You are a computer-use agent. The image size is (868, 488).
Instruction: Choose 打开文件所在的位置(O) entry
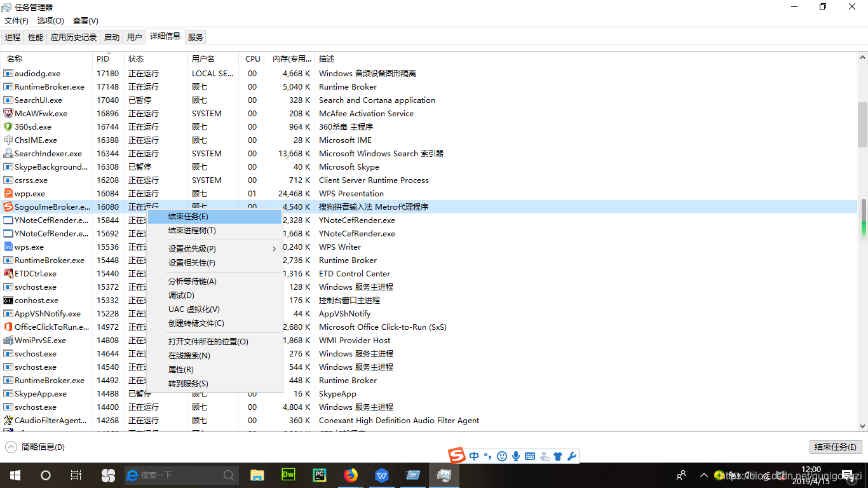tap(215, 342)
